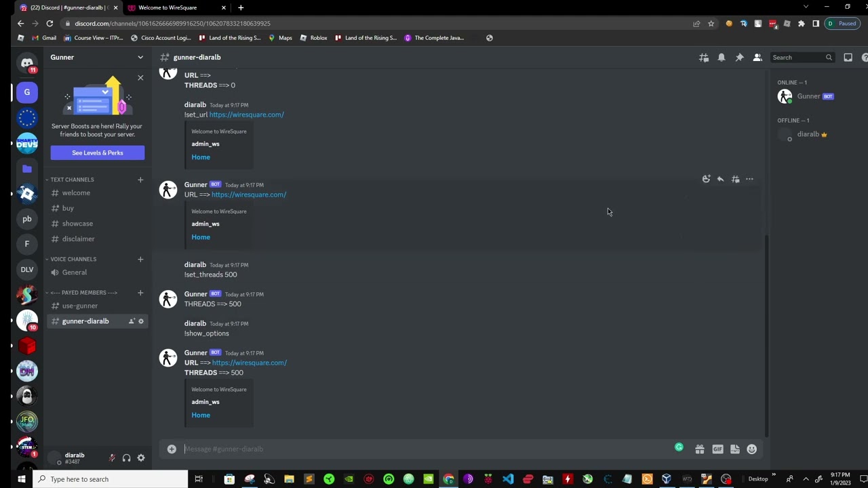Open the red cube server icon
Screen dimensions: 868x488
27,346
